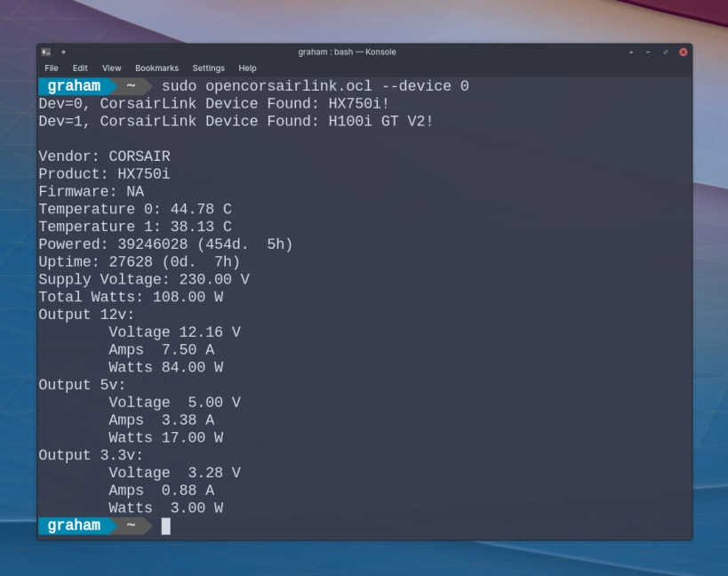The height and width of the screenshot is (576, 728).
Task: Click the line 'Dev=0, CorsairLink Device Found: HX750i!'
Action: (x=214, y=103)
